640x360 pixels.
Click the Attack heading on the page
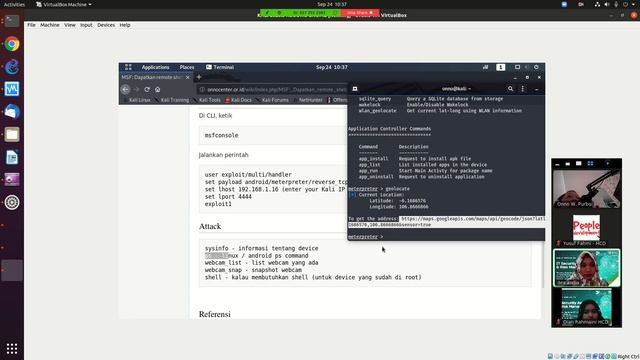(210, 226)
